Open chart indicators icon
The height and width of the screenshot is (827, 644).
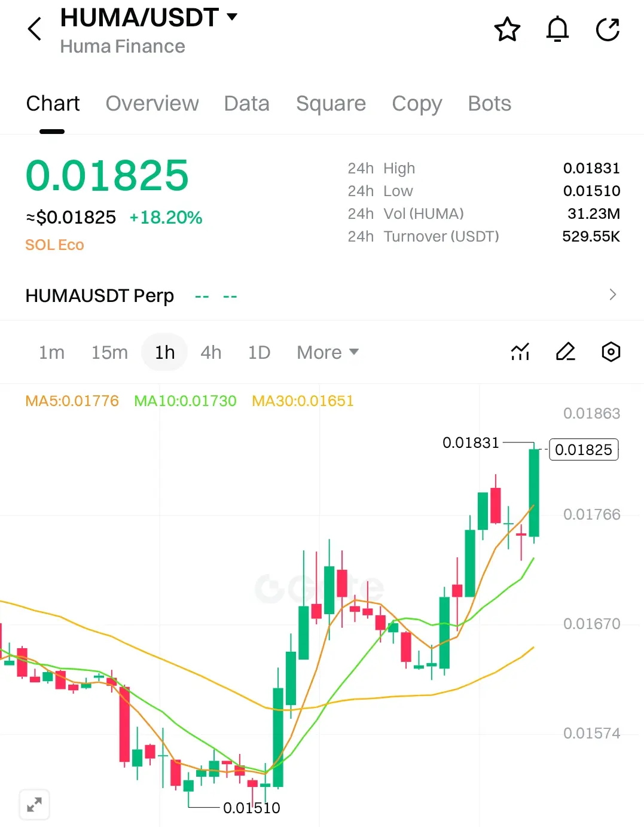click(520, 352)
